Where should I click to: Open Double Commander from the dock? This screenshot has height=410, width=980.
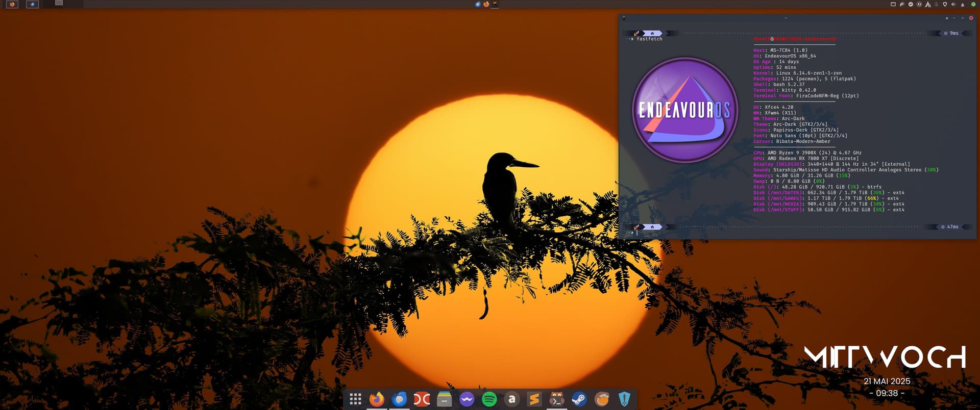coord(422,399)
